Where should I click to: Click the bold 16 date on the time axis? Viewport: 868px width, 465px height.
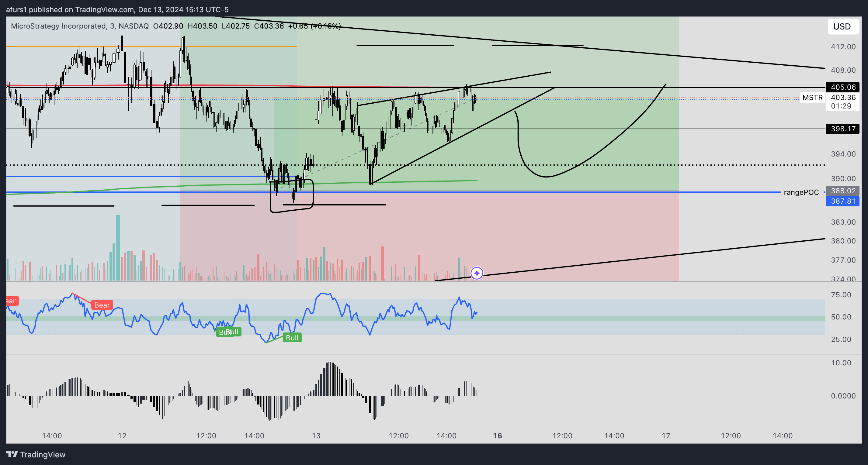[497, 436]
